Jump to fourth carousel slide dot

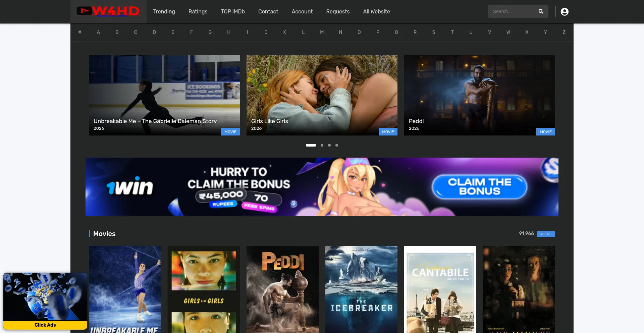click(337, 145)
